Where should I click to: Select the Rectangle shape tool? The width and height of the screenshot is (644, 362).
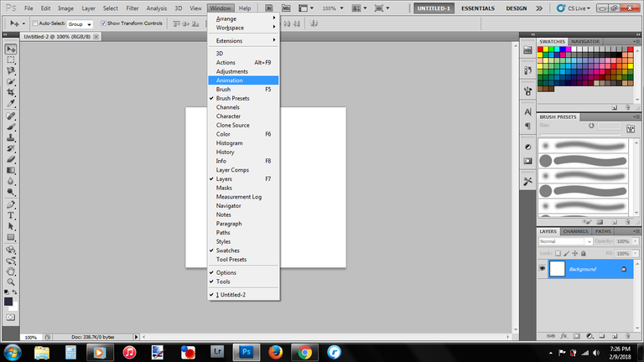(x=11, y=237)
